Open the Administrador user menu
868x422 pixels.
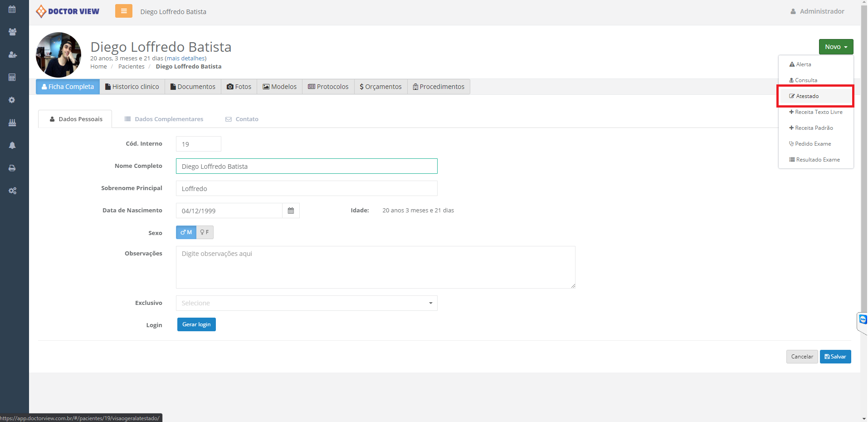point(817,11)
